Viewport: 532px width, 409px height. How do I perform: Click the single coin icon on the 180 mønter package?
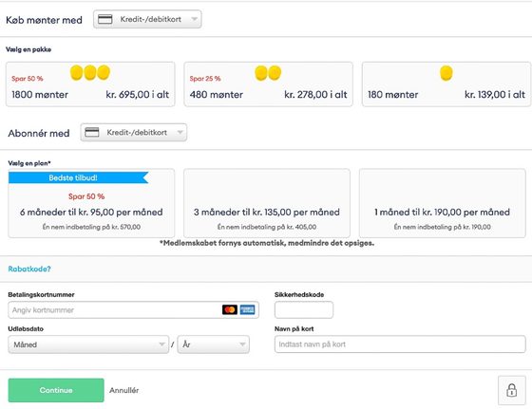click(446, 73)
